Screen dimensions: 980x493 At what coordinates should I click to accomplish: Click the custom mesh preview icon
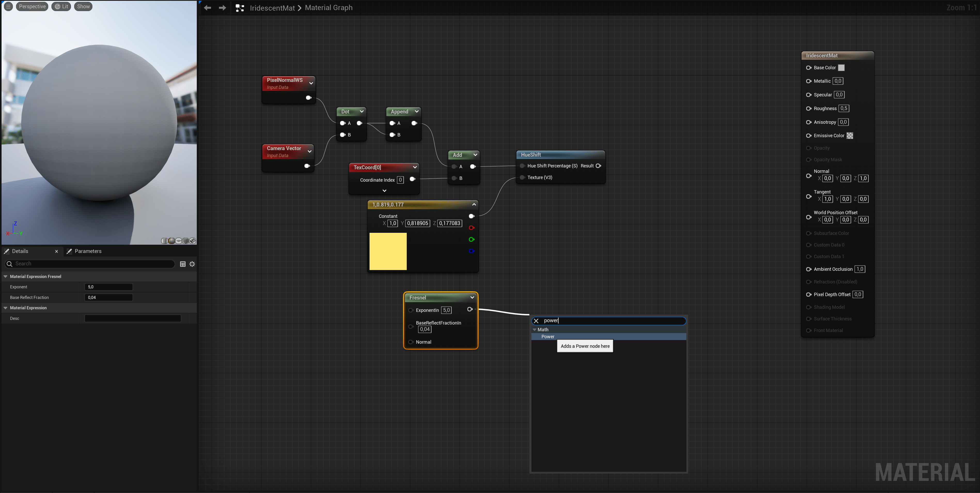[x=192, y=241]
